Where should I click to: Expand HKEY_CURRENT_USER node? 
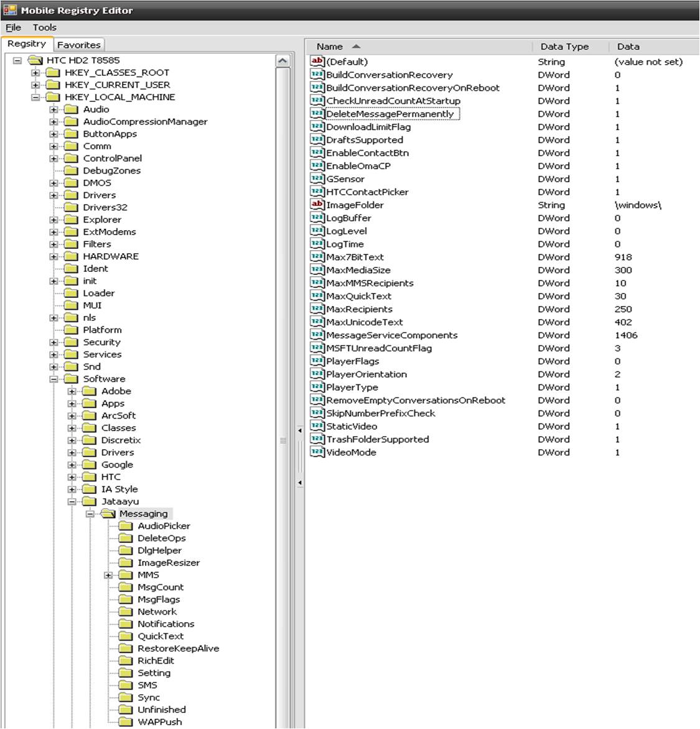coord(35,85)
